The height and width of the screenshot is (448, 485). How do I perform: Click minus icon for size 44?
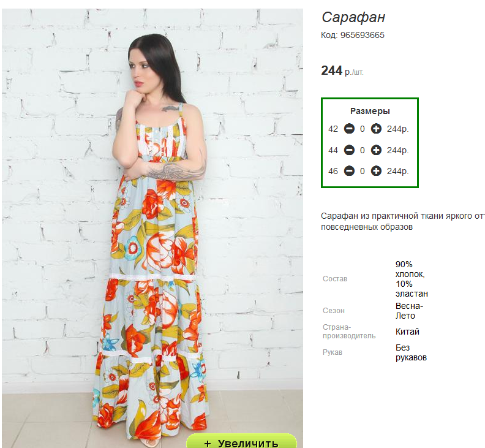click(x=349, y=150)
